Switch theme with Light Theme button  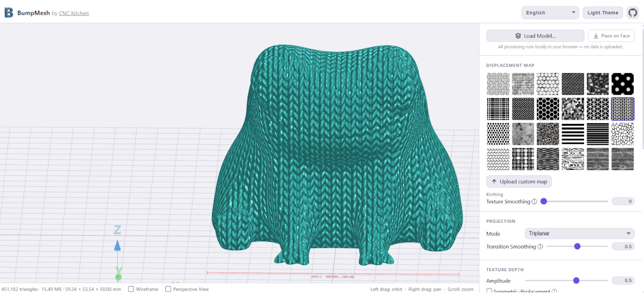point(603,13)
